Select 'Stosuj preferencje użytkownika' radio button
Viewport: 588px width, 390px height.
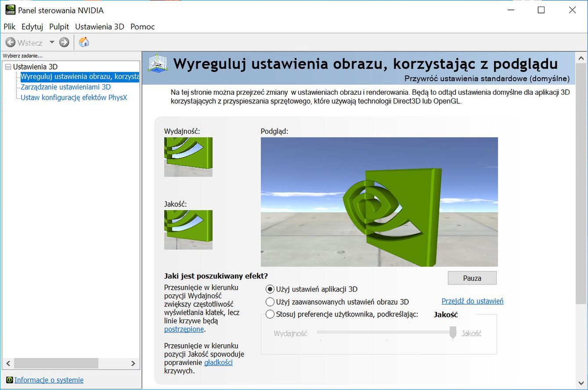(x=270, y=314)
